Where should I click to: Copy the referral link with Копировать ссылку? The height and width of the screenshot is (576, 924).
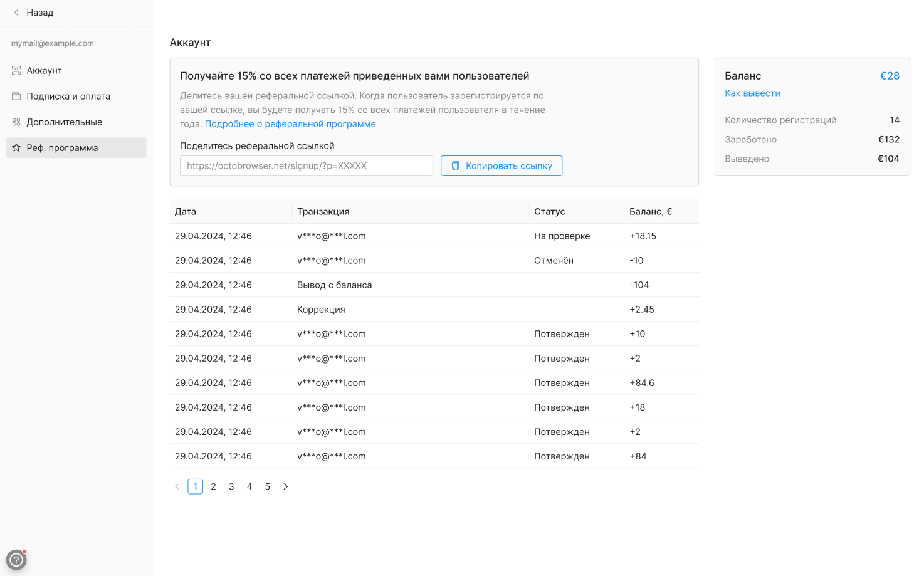point(501,166)
